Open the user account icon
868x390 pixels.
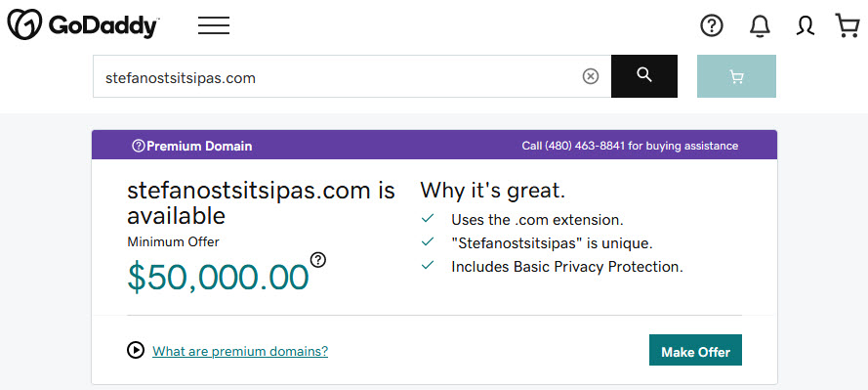click(805, 25)
